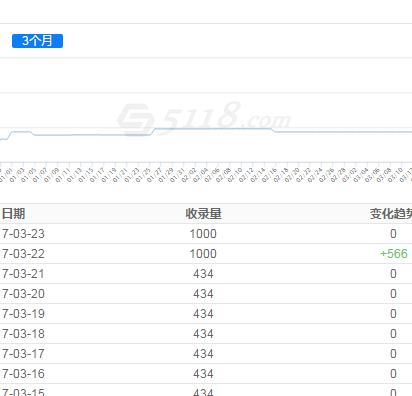Click change value 0 in 7-03-17 row
This screenshot has width=412, height=396.
(393, 354)
